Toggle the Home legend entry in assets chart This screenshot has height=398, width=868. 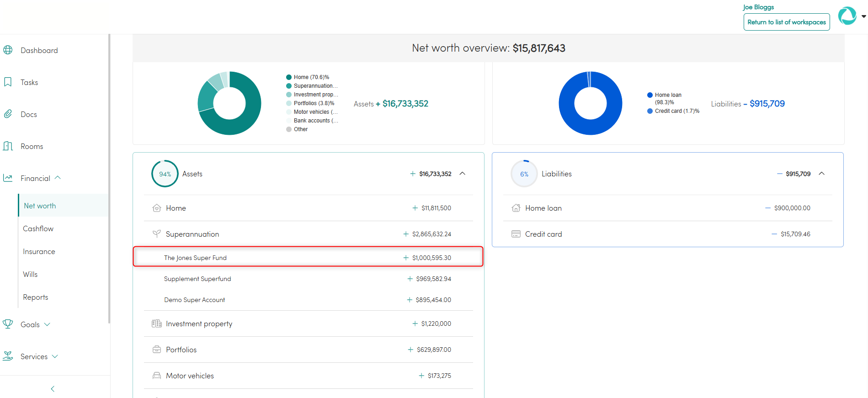click(x=307, y=77)
